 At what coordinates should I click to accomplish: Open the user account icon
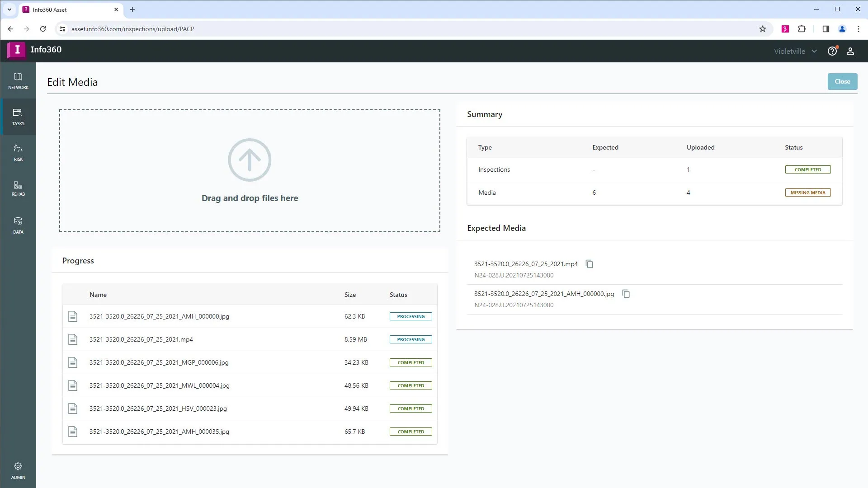tap(850, 51)
